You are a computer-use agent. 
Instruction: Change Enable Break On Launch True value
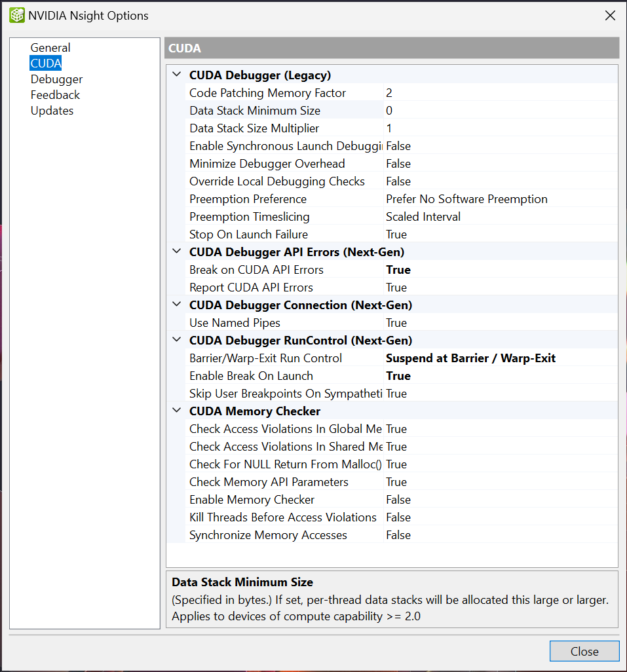pos(500,376)
